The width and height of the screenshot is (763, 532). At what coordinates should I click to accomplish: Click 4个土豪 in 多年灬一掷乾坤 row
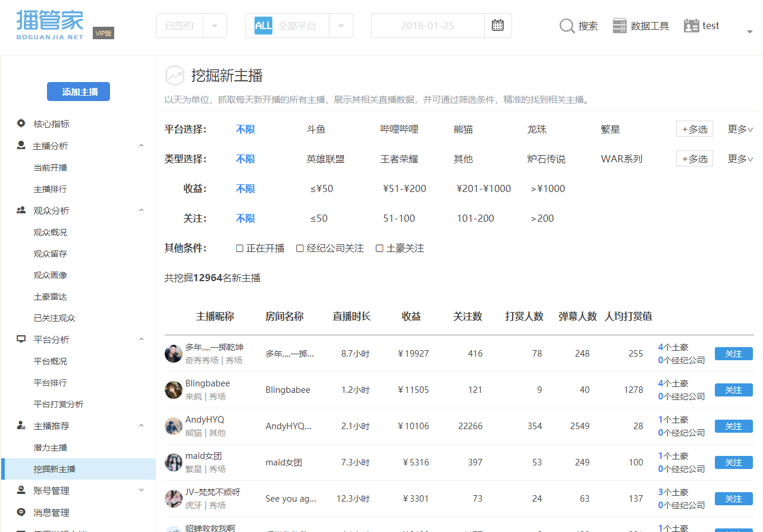pos(673,347)
